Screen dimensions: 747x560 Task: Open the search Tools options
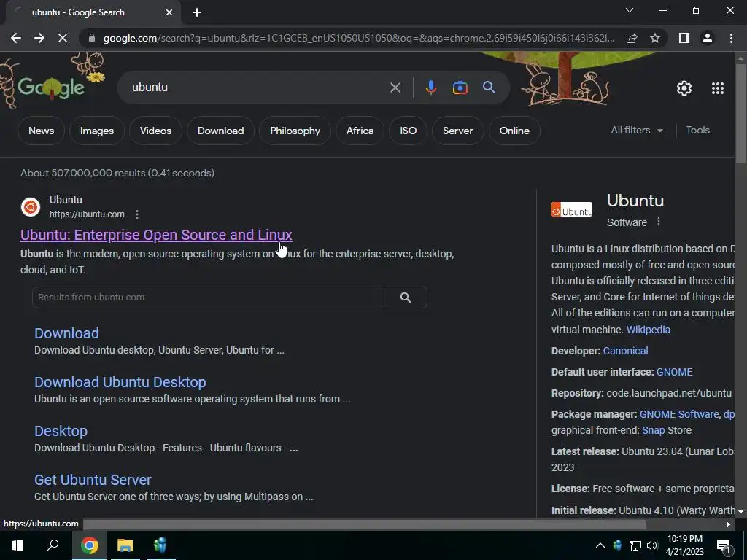(x=697, y=130)
